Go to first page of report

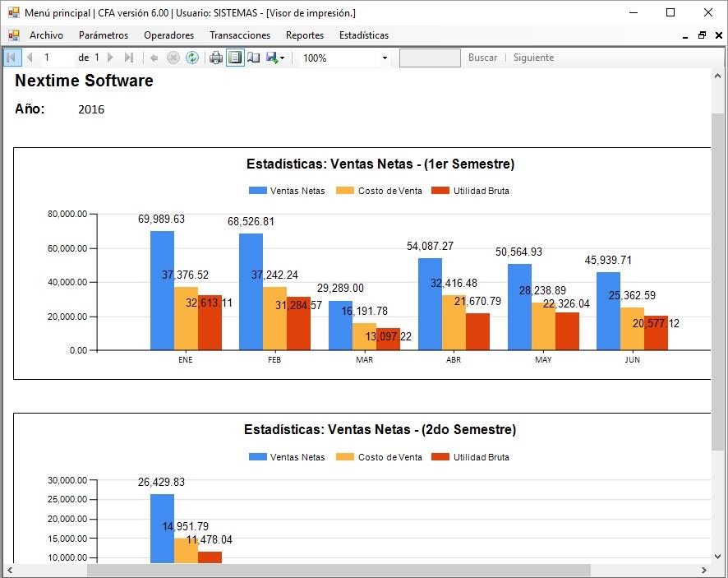click(x=12, y=58)
